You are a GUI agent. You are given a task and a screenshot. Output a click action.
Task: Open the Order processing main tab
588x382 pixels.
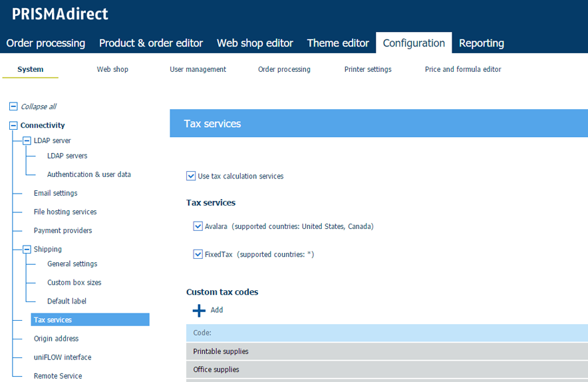pyautogui.click(x=46, y=43)
